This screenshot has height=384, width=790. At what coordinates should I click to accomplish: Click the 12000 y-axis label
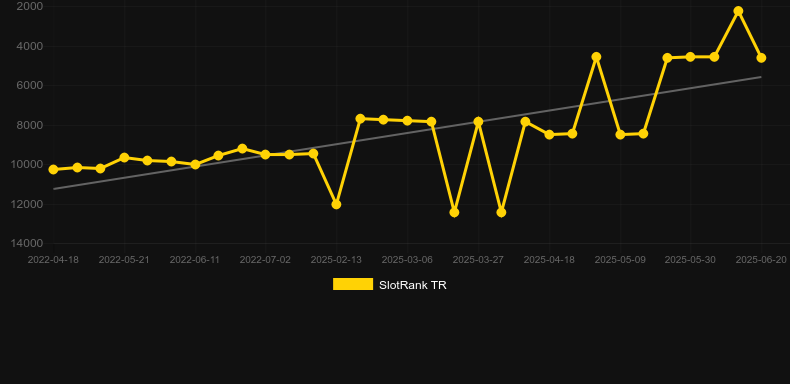27,204
